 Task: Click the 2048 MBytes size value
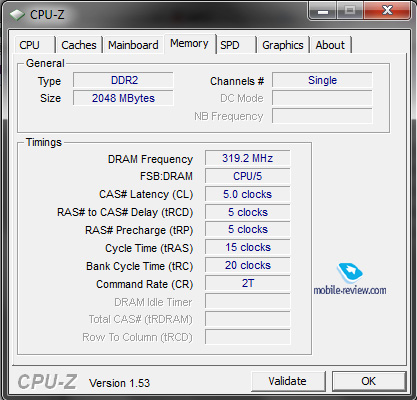(x=123, y=98)
